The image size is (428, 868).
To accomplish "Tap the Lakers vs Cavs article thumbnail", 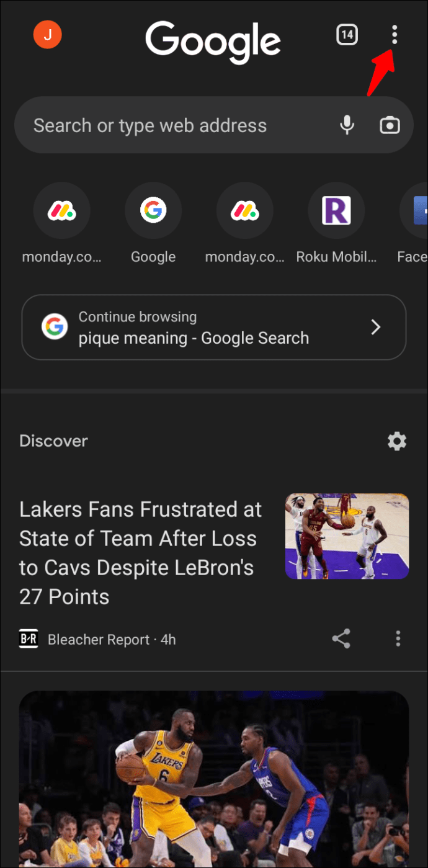I will tap(347, 536).
